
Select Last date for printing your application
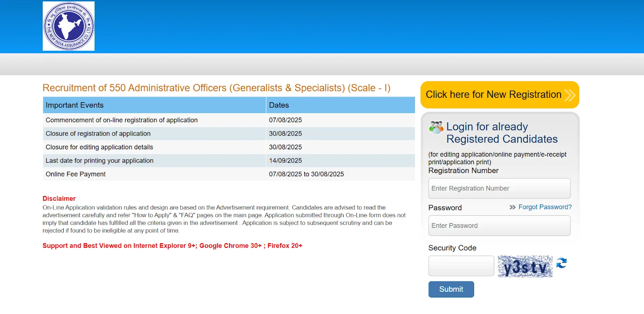(99, 161)
